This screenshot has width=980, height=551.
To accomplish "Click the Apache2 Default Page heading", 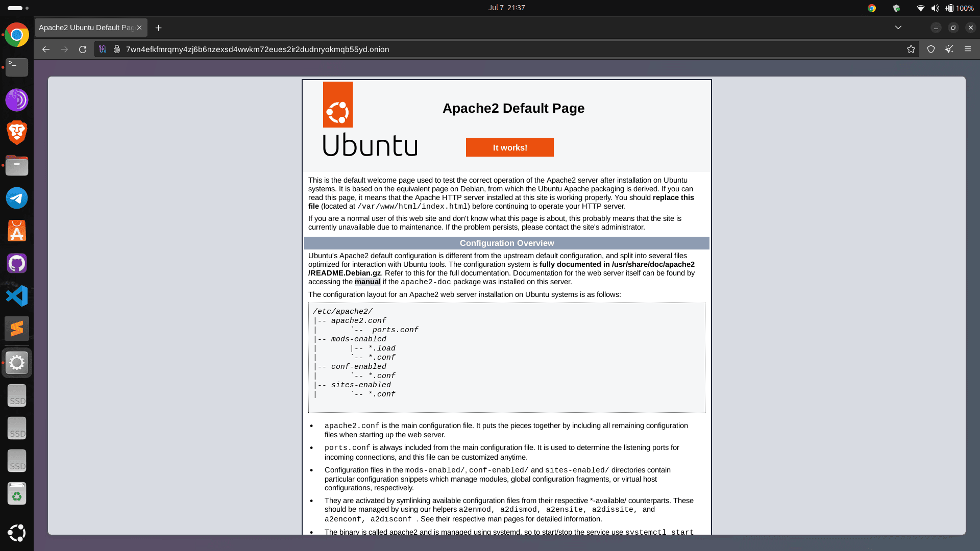I will (513, 108).
